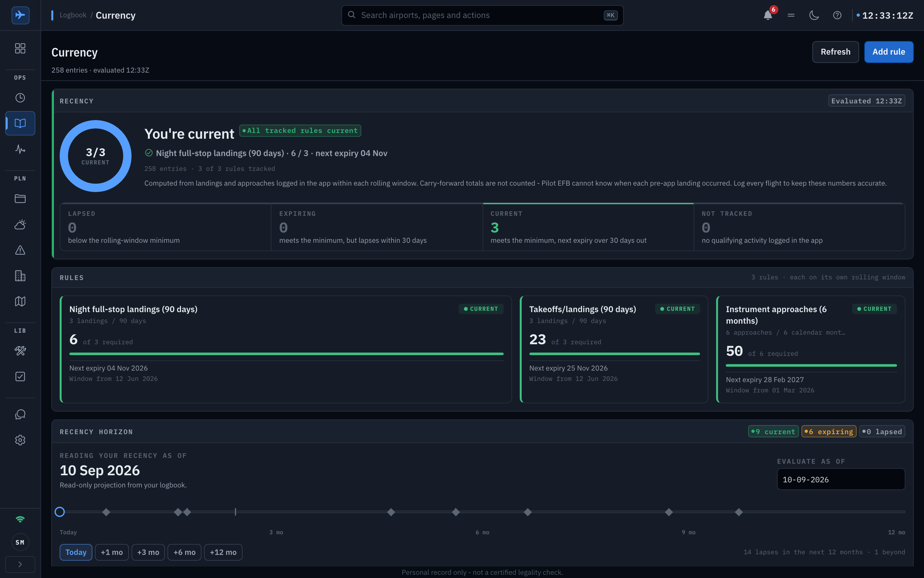Open the folded map icon in sidebar

tap(20, 301)
